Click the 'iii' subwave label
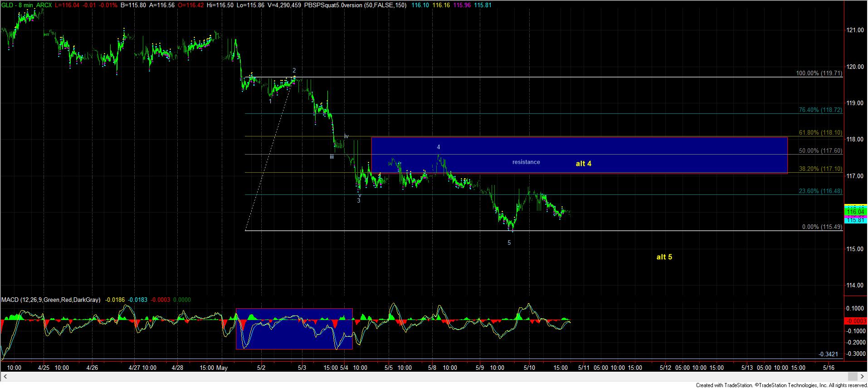This screenshot has height=388, width=868. [x=332, y=157]
